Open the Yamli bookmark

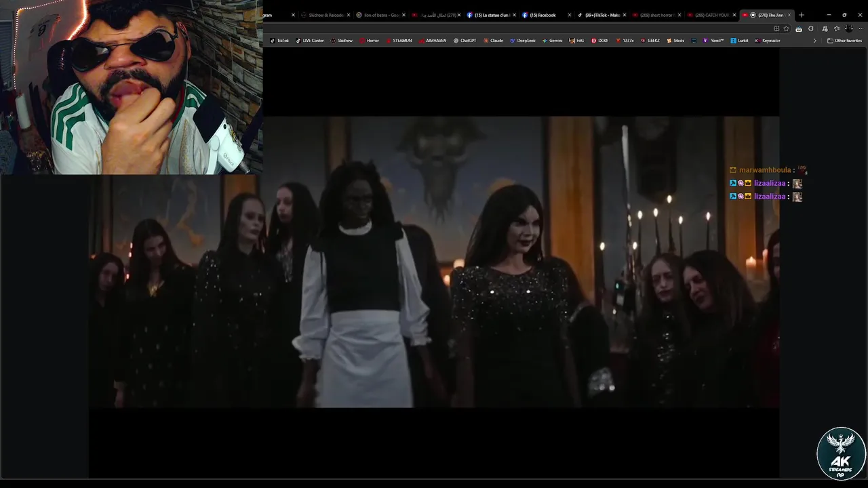713,41
